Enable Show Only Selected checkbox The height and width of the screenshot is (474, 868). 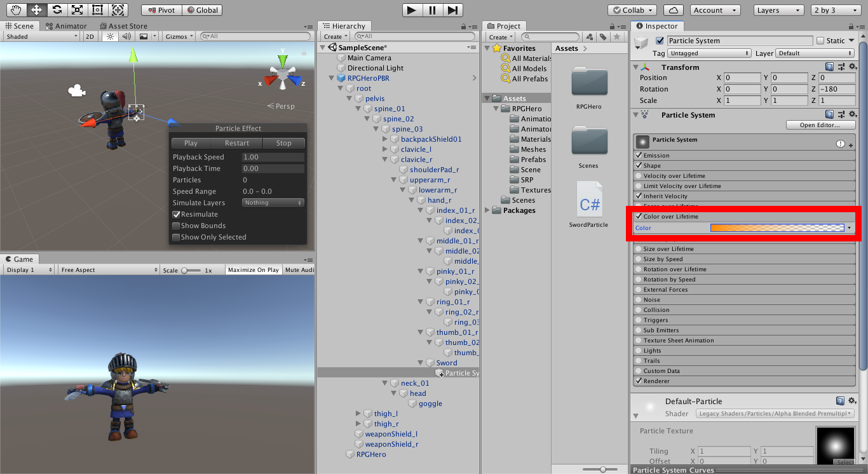pos(177,237)
